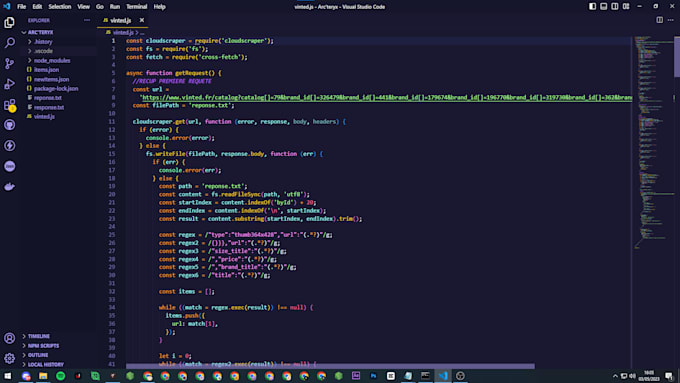Open Explorer views and more actions ellipsis

click(x=87, y=20)
